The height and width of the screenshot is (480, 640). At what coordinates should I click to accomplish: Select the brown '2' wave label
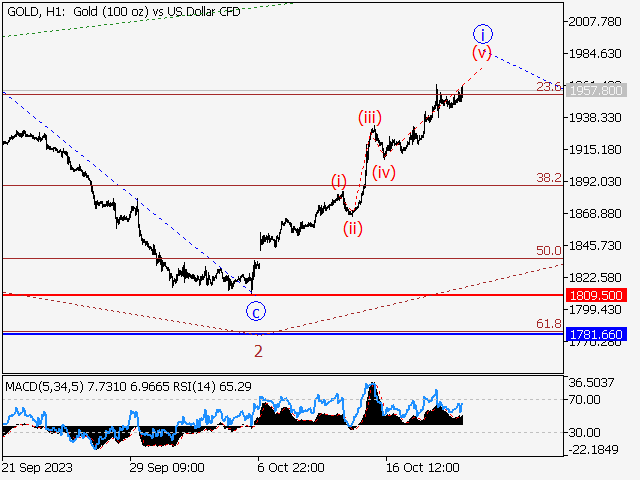(x=258, y=351)
